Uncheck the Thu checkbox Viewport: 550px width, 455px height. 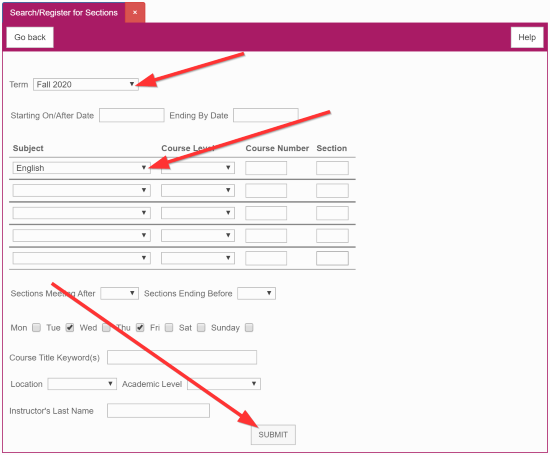tap(140, 328)
